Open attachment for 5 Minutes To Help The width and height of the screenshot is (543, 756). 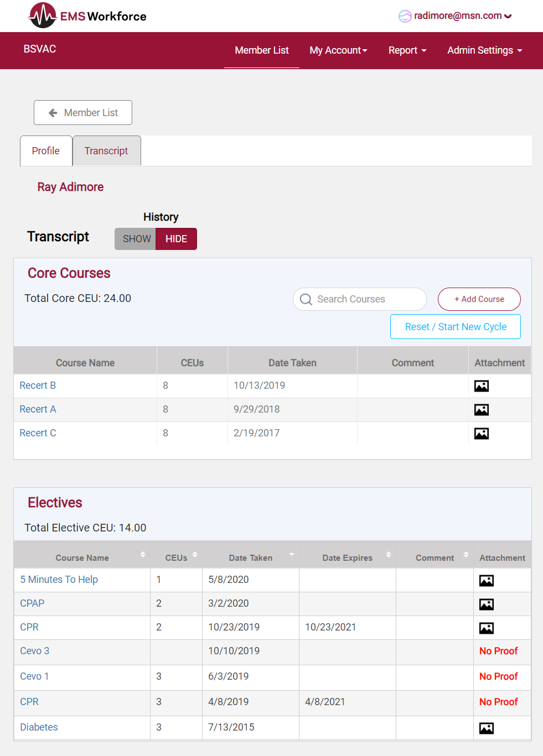[x=486, y=581]
